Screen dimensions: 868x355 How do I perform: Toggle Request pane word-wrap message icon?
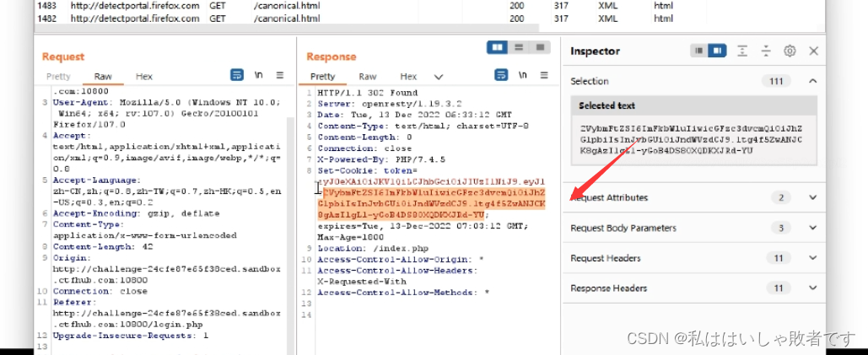(237, 75)
